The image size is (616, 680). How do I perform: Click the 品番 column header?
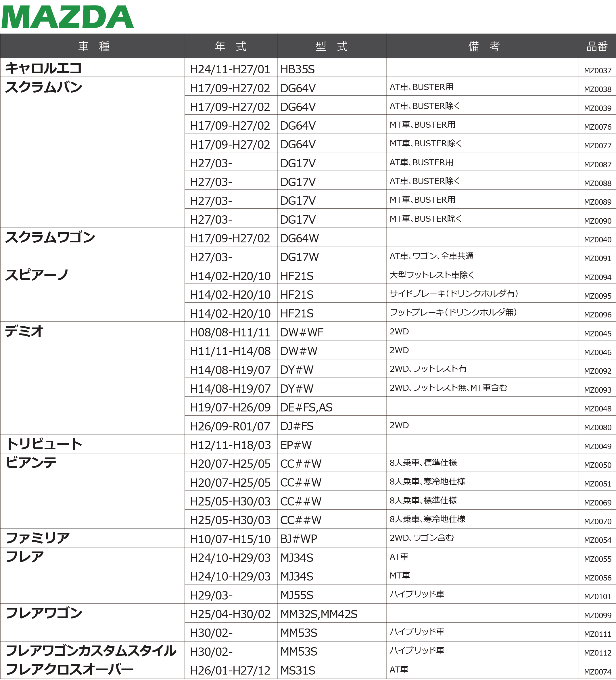[597, 46]
